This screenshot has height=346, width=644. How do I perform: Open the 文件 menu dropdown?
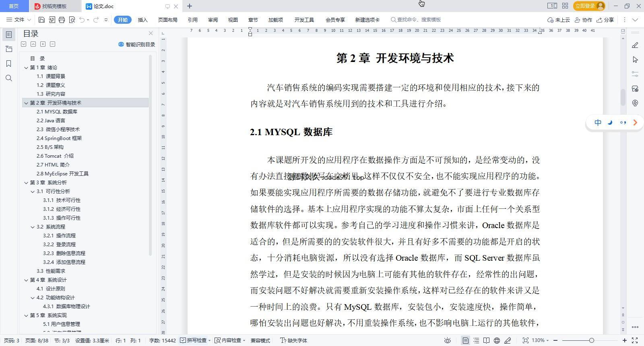(x=19, y=20)
